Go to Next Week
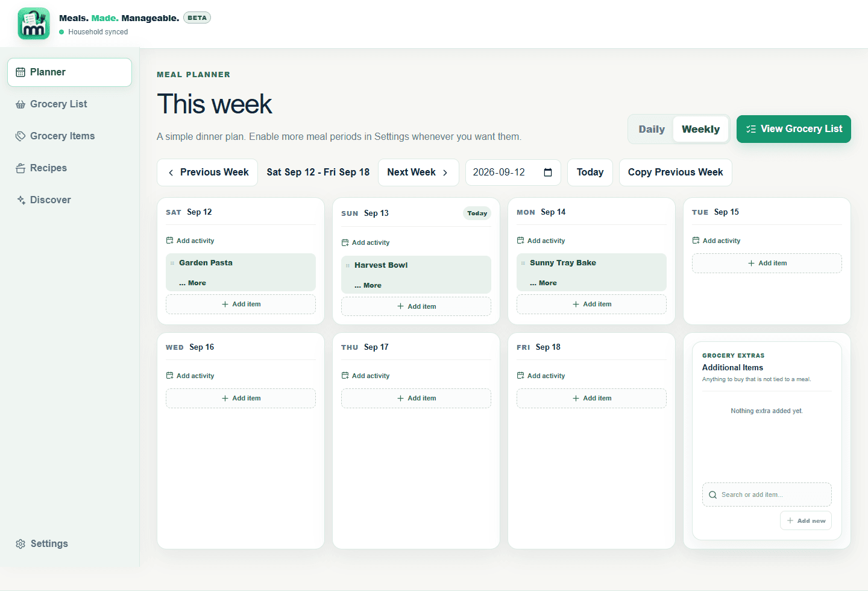 pos(418,172)
